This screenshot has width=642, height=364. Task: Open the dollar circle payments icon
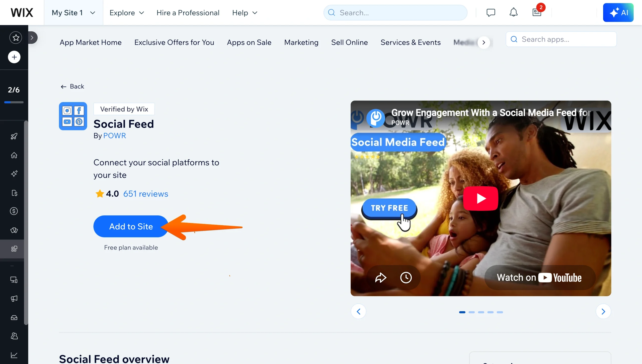coord(14,211)
